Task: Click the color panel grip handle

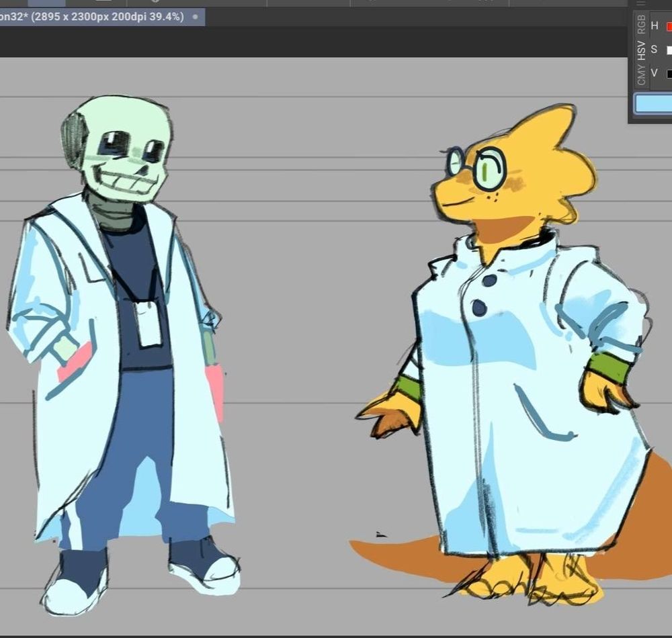Action: [x=641, y=3]
